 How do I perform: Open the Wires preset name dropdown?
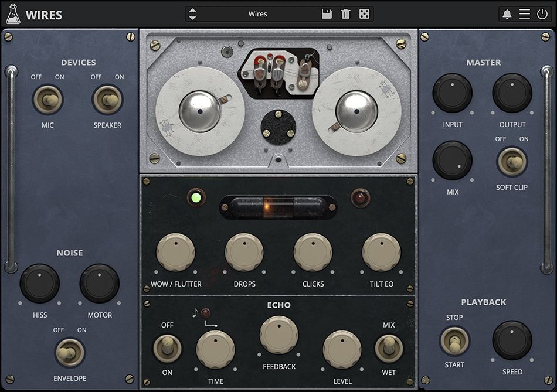[258, 13]
